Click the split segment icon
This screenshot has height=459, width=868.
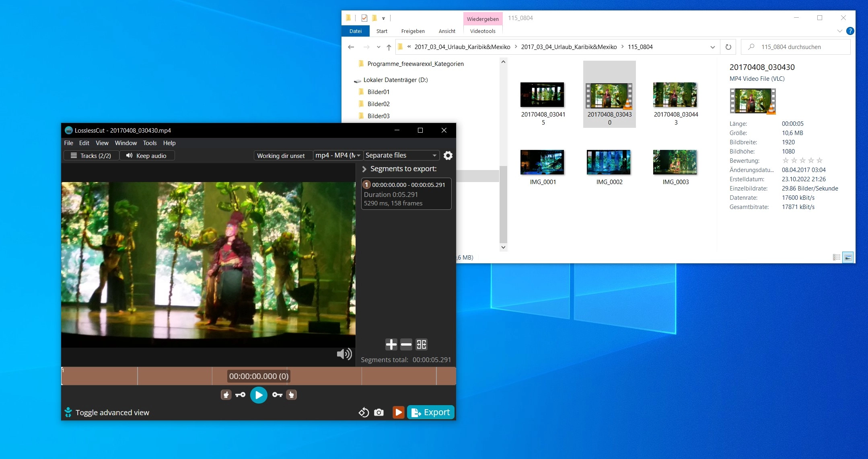point(421,344)
